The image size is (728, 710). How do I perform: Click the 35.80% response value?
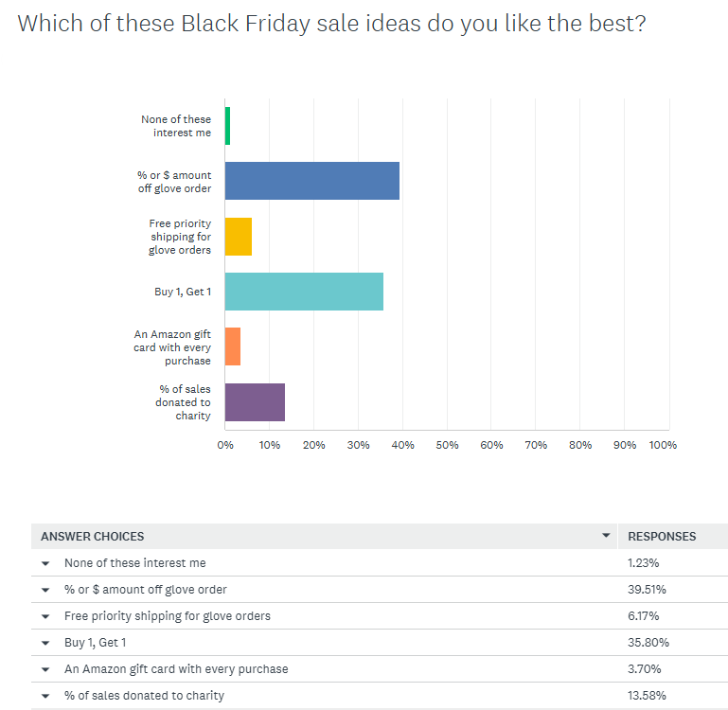point(648,643)
